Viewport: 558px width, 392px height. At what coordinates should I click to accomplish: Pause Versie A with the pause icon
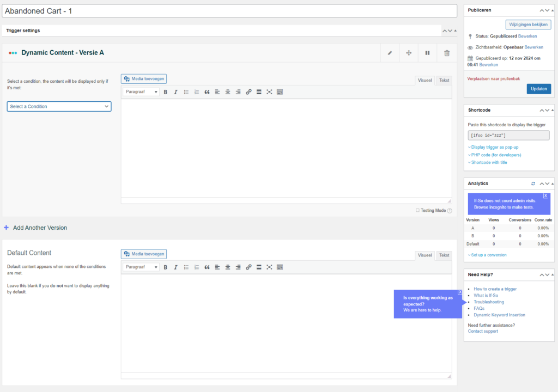427,53
